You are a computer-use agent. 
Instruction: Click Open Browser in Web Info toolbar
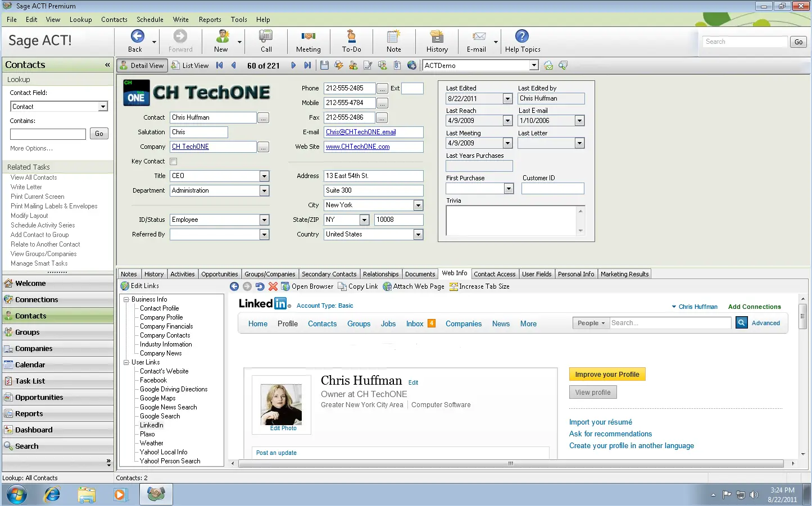tap(307, 286)
